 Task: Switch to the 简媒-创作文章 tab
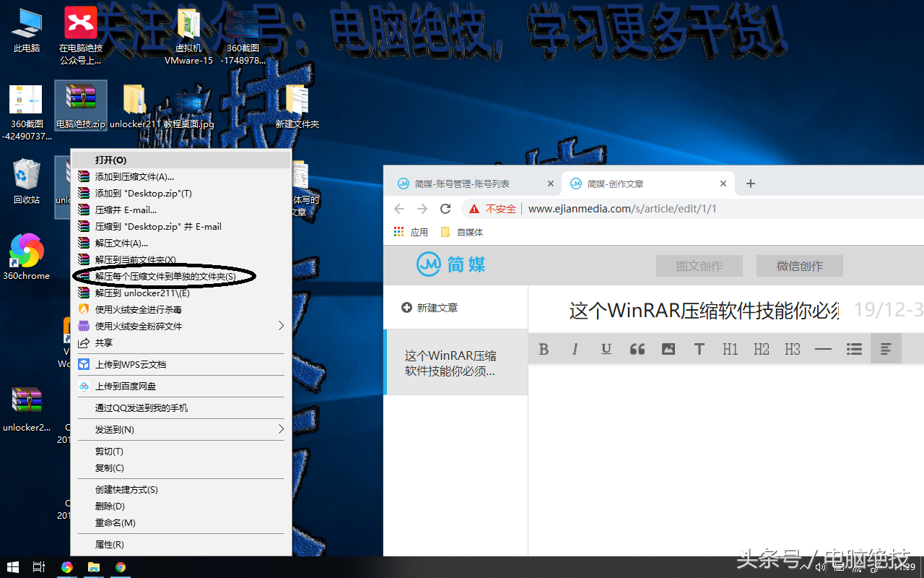[x=648, y=184]
